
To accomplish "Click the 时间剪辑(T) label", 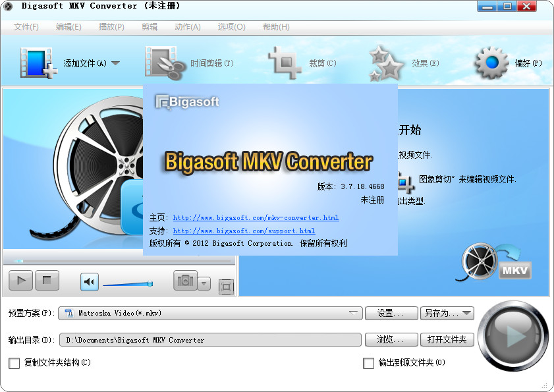I will point(212,63).
